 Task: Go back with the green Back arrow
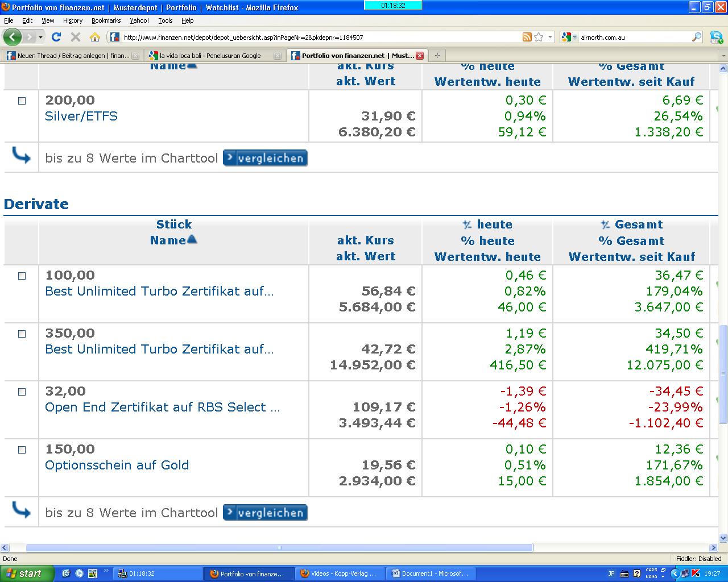(x=12, y=37)
